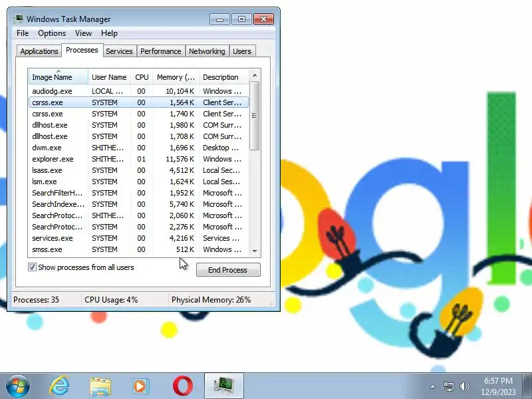Select SearchProtoc... row owned by SHITHE...

tap(138, 215)
